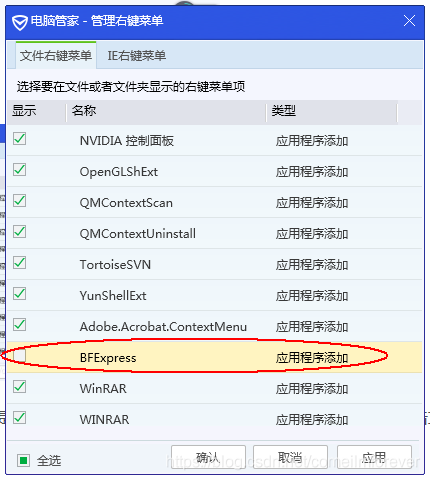Screen dimensions: 430x480
Task: Click 应用程序添加 type in QMContextScan row
Action: click(x=312, y=203)
